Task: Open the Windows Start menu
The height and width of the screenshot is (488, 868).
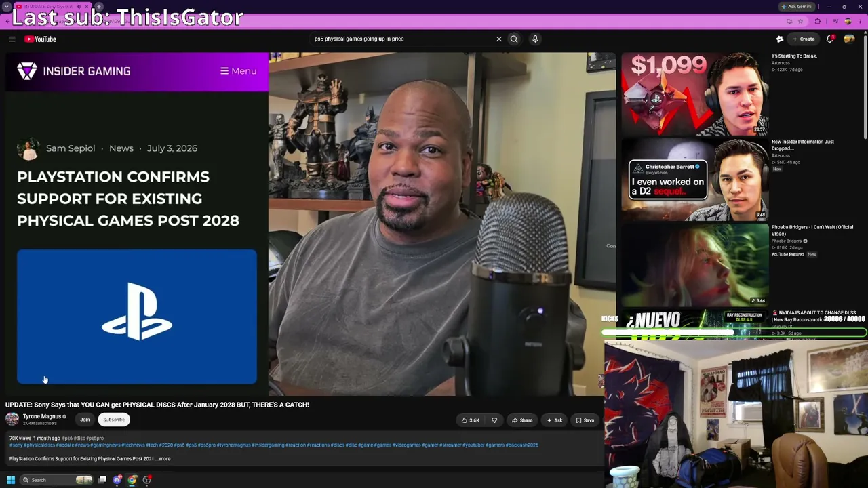Action: tap(11, 480)
